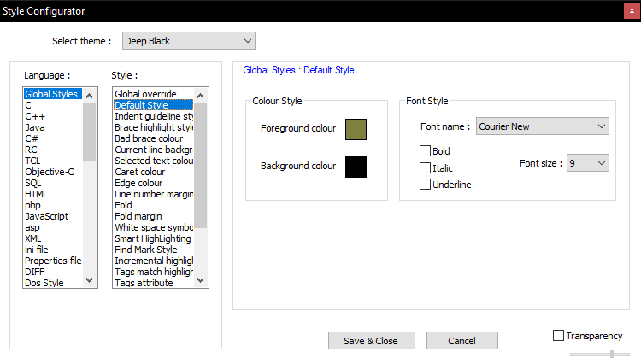The image size is (641, 364).
Task: Select Line number margin style
Action: [x=153, y=194]
